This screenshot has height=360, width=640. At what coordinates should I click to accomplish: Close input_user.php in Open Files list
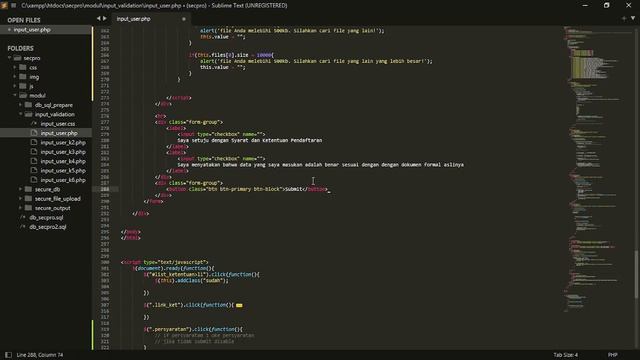[x=9, y=30]
